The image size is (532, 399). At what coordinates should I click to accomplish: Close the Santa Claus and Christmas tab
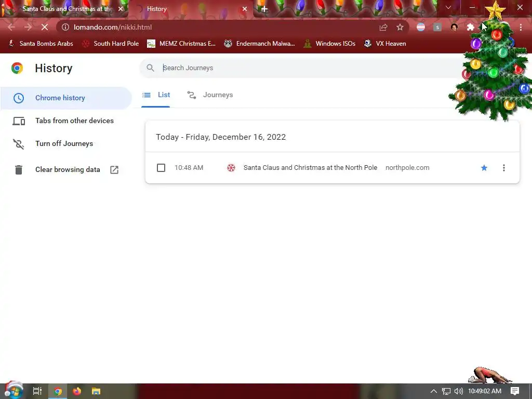pos(121,9)
